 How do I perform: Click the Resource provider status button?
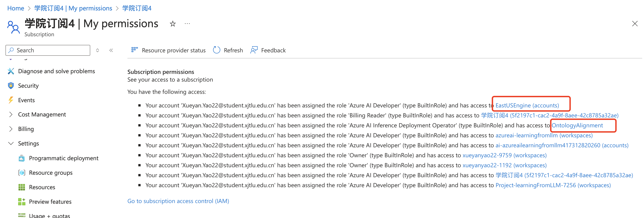[168, 50]
